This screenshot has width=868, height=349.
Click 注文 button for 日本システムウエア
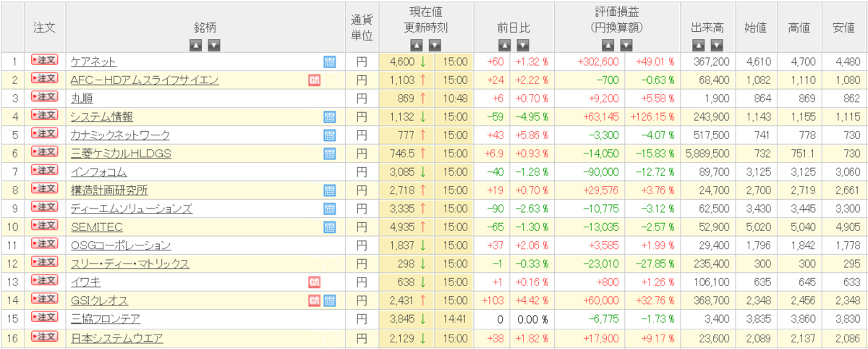[x=44, y=336]
